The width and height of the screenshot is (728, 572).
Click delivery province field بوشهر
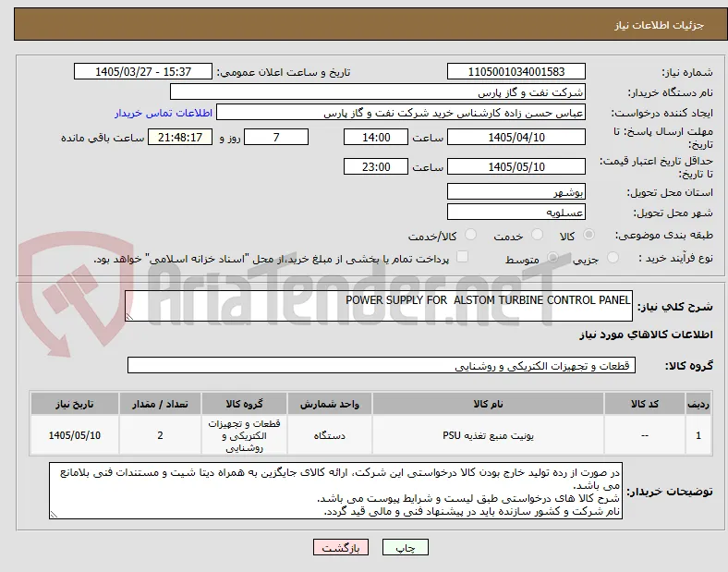(516, 191)
